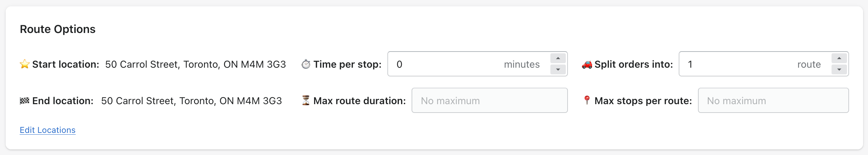The width and height of the screenshot is (868, 155).
Task: Decrease Time per stop with down arrow
Action: (x=558, y=69)
